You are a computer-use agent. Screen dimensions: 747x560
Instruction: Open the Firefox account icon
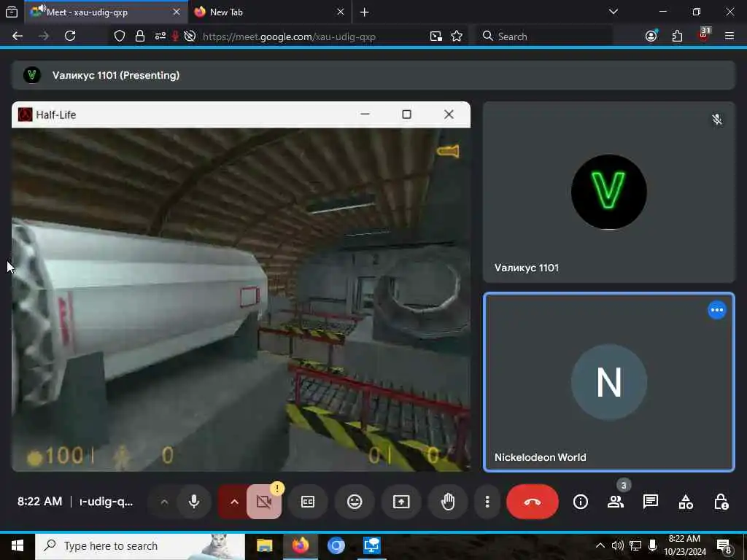651,36
